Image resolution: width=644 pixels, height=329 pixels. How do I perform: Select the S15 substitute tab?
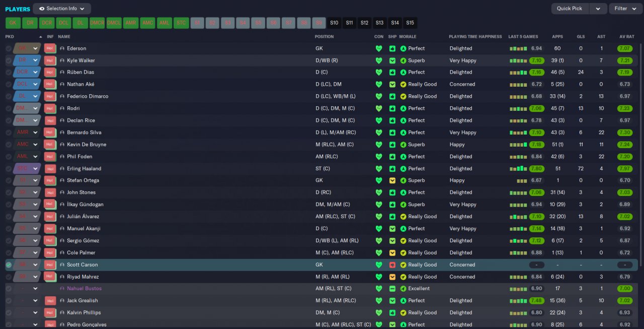pos(410,23)
